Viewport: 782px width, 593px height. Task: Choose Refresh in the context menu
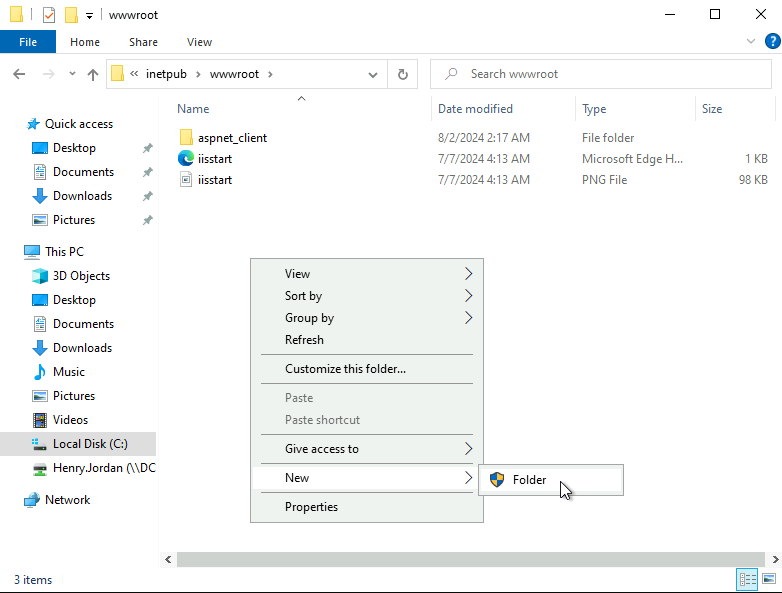367,339
